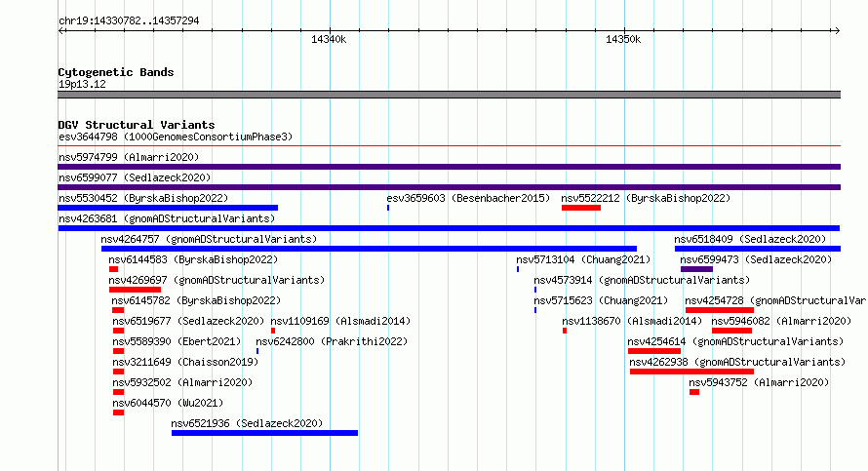The image size is (868, 471).
Task: Open the nsv6145782 ByrskaBishop2022 label
Action: pyautogui.click(x=196, y=300)
